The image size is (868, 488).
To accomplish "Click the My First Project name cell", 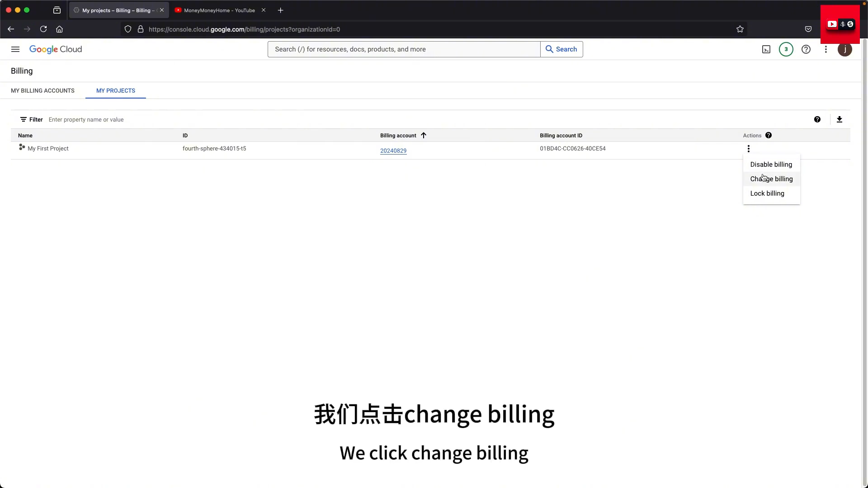I will click(x=48, y=149).
